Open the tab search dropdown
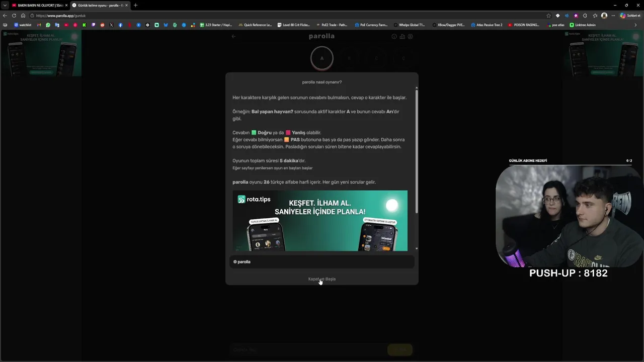The image size is (644, 362). tap(5, 5)
